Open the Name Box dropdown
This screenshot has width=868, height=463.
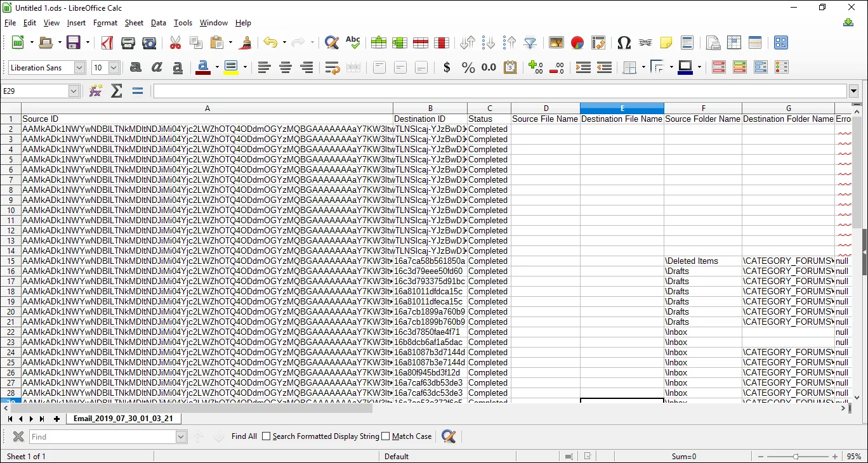[74, 91]
